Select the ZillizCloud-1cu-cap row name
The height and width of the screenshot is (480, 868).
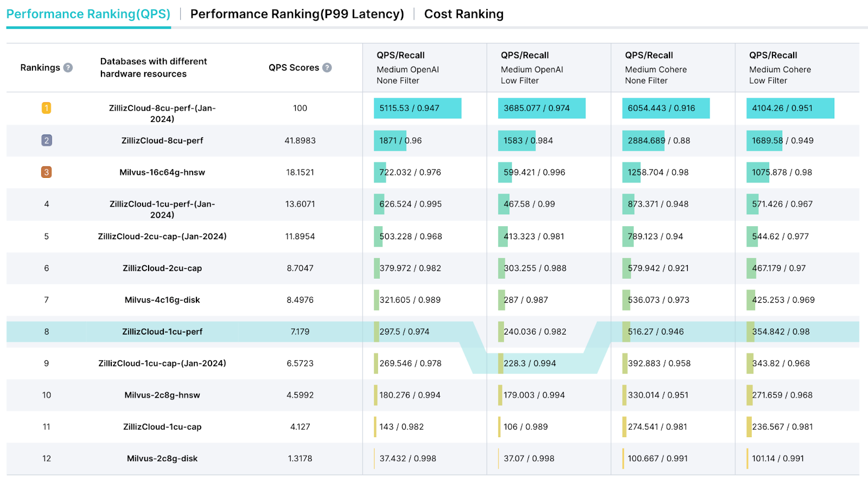(x=162, y=427)
